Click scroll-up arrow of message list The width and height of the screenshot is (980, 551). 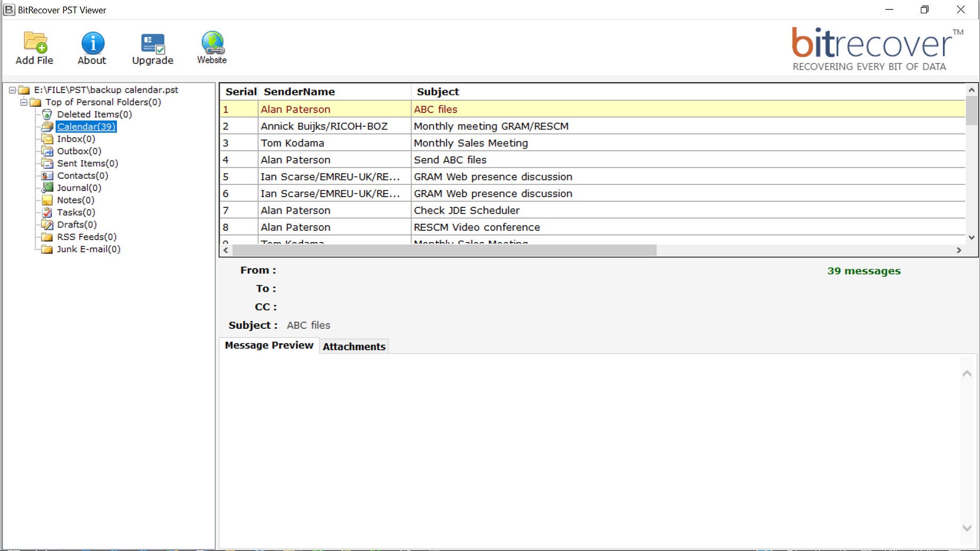click(971, 90)
